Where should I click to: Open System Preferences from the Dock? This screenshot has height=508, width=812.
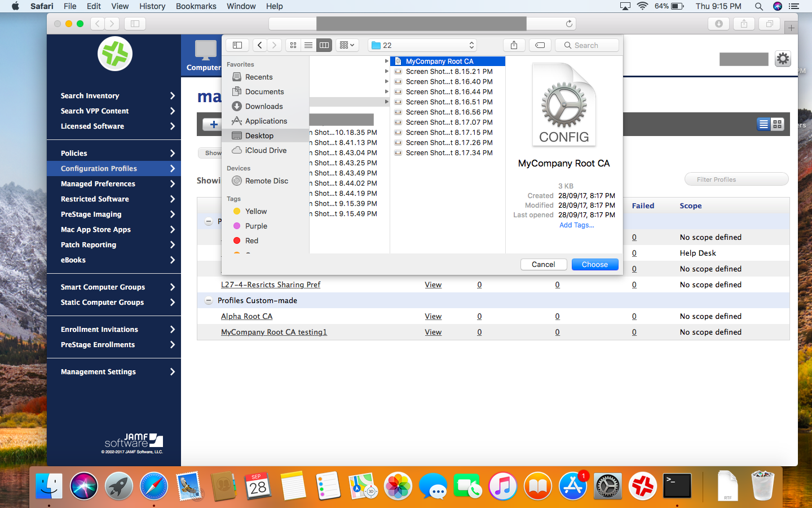pyautogui.click(x=608, y=486)
